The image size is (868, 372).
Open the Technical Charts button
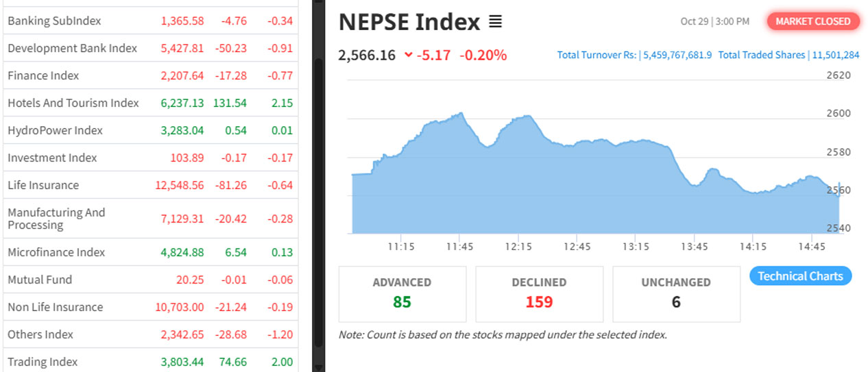(x=800, y=276)
